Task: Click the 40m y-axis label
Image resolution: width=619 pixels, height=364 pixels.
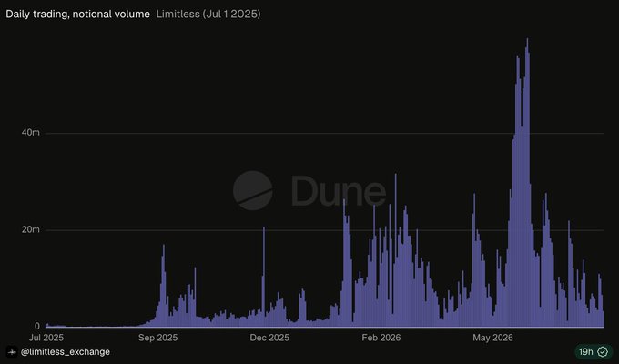Action: coord(30,133)
